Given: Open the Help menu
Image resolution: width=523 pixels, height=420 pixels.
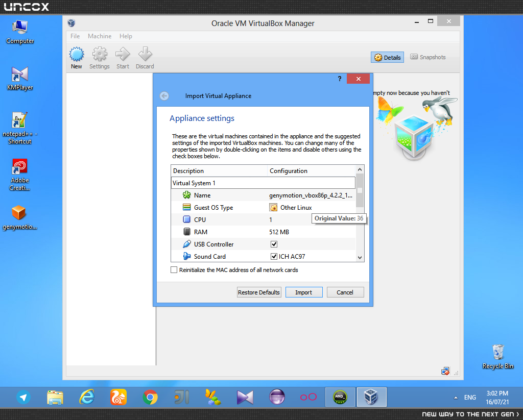Looking at the screenshot, I should click(x=126, y=36).
